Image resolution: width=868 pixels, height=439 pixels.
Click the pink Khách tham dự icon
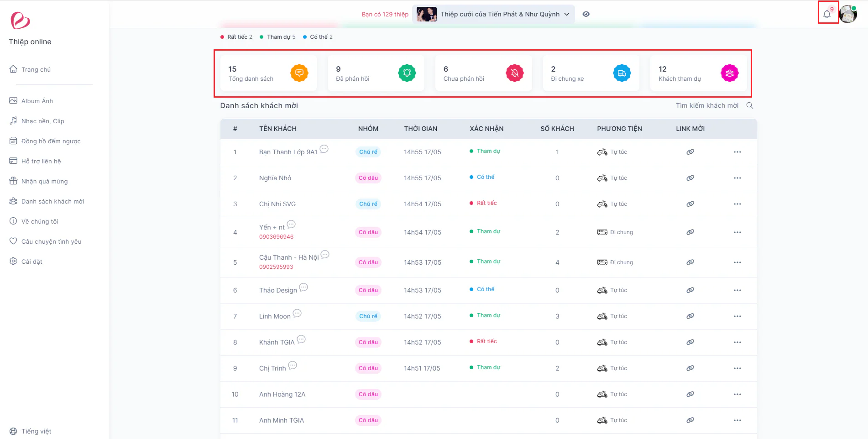730,73
